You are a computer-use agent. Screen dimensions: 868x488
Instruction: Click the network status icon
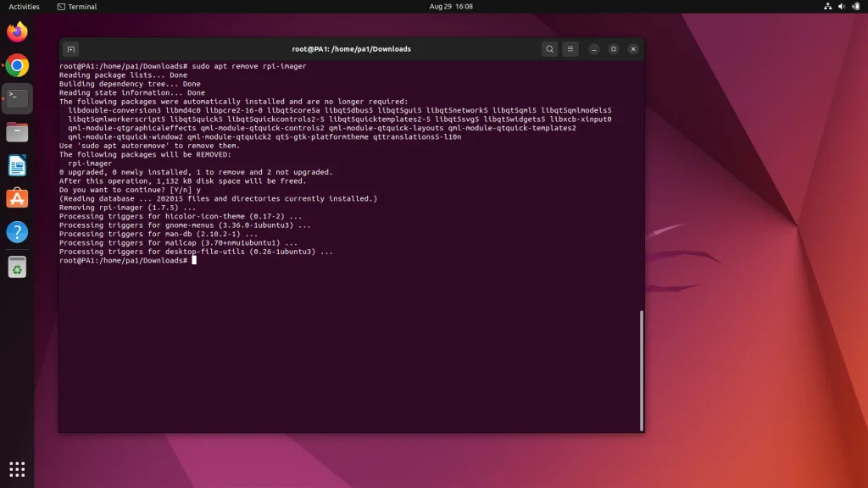pyautogui.click(x=827, y=7)
